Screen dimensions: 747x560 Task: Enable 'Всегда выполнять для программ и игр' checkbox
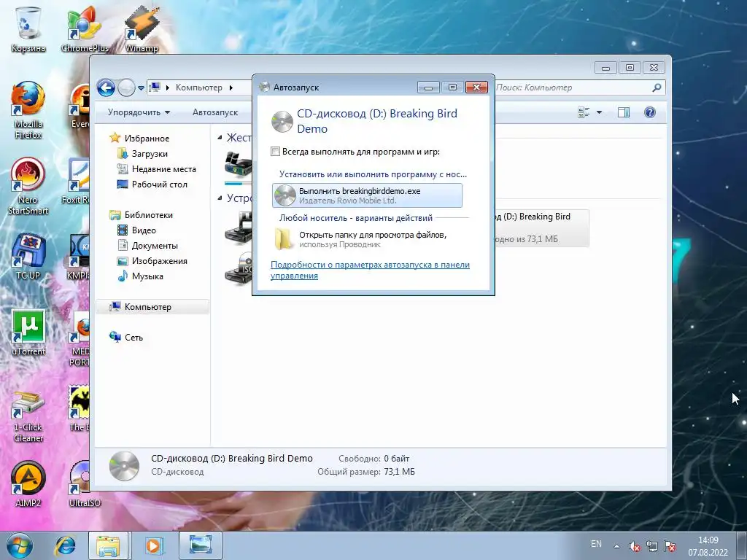(275, 152)
